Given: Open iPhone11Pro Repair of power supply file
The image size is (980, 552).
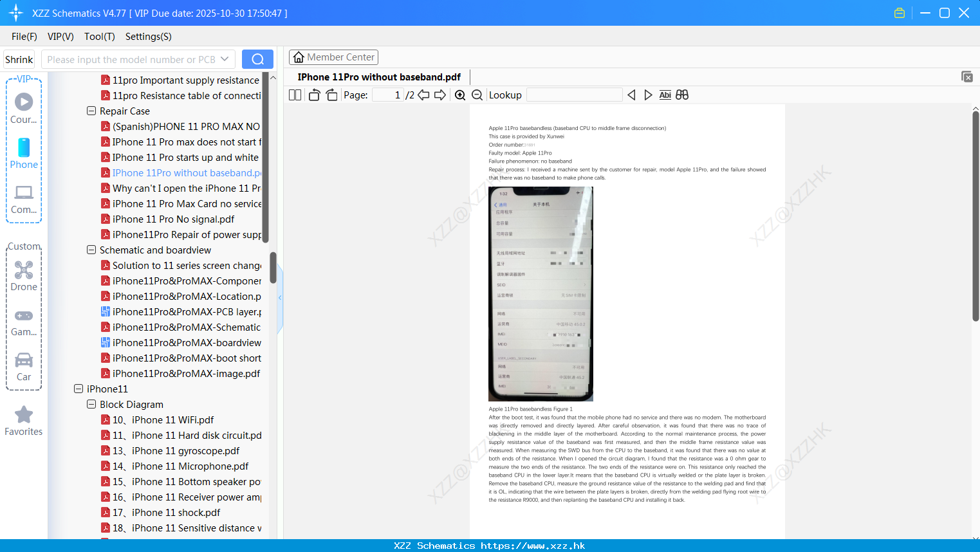Looking at the screenshot, I should pos(181,234).
